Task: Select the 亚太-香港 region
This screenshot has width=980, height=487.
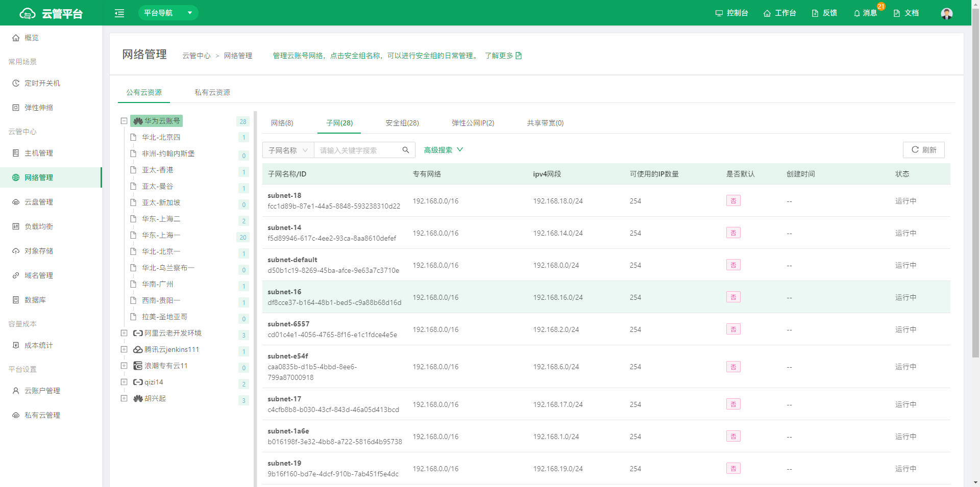Action: coord(157,170)
